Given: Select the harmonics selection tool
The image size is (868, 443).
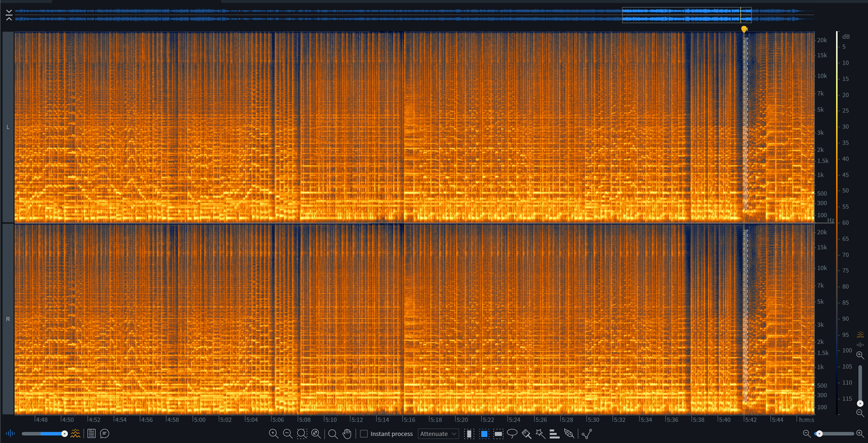Looking at the screenshot, I should (x=554, y=433).
